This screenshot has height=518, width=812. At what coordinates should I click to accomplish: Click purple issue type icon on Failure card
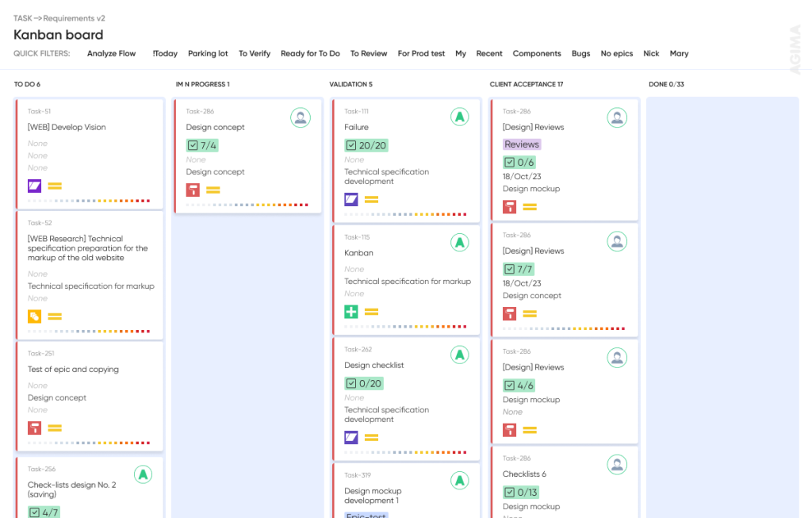click(x=351, y=199)
